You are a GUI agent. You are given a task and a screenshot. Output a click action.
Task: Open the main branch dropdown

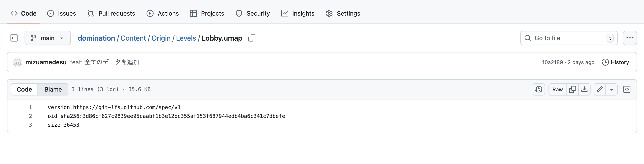pyautogui.click(x=48, y=38)
